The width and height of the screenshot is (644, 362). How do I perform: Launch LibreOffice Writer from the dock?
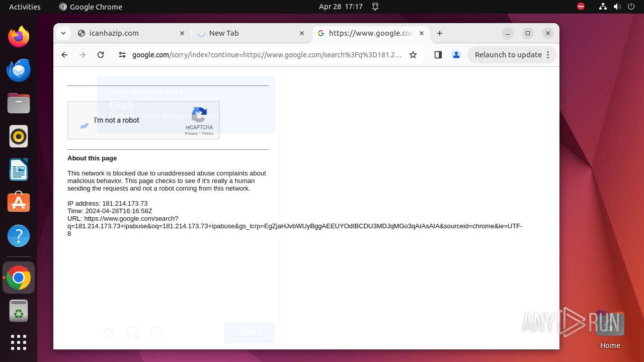point(19,169)
